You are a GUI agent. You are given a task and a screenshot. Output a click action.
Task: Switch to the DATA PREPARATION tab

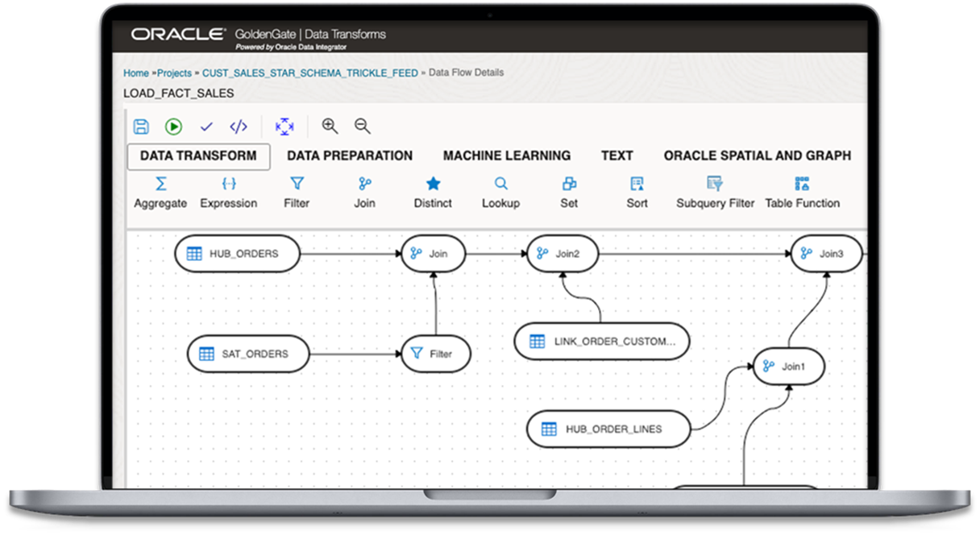click(349, 155)
